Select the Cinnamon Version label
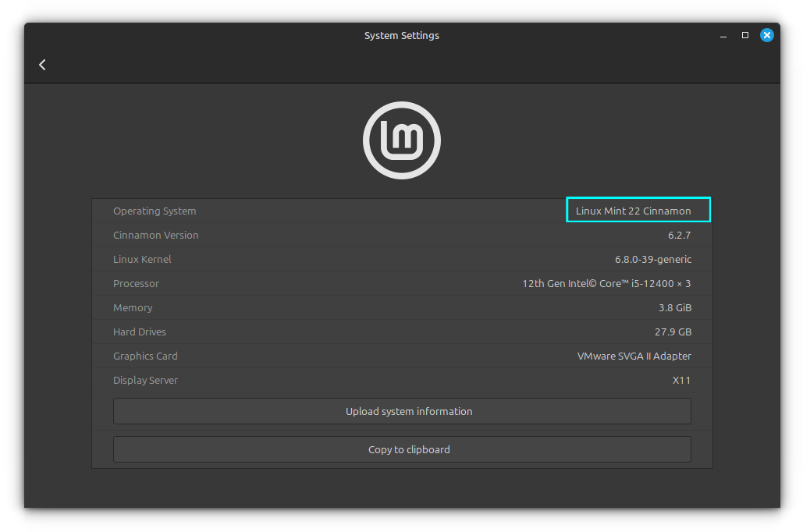The height and width of the screenshot is (532, 803). (x=155, y=235)
